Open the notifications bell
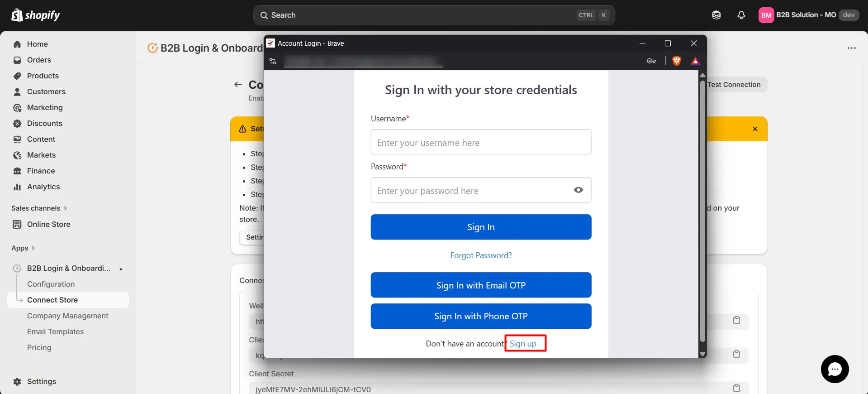 (x=741, y=15)
